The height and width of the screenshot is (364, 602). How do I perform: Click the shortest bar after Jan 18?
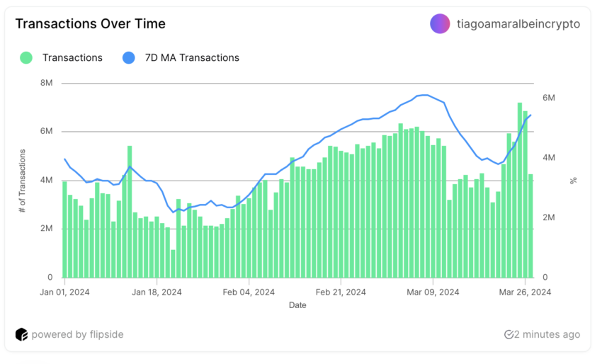(173, 263)
